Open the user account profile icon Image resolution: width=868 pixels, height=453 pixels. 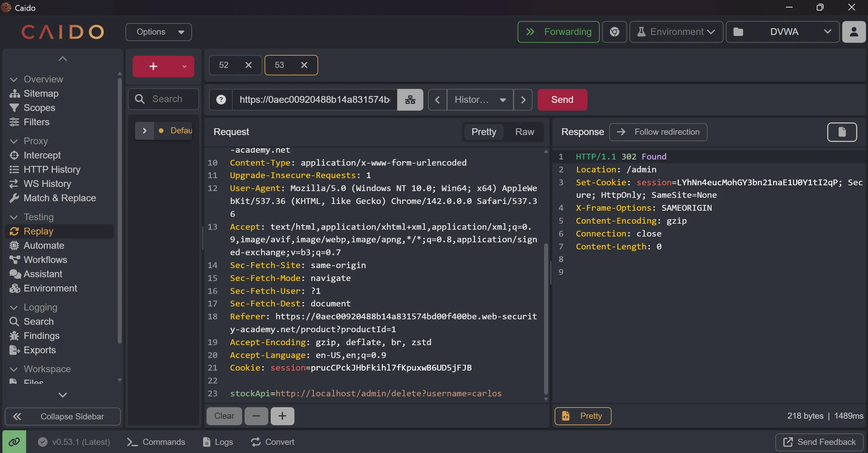(854, 32)
